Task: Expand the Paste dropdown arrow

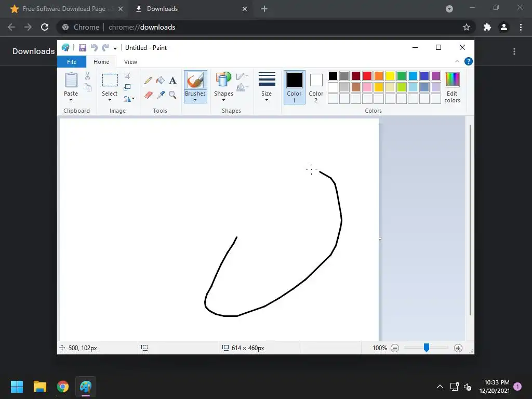Action: (71, 100)
